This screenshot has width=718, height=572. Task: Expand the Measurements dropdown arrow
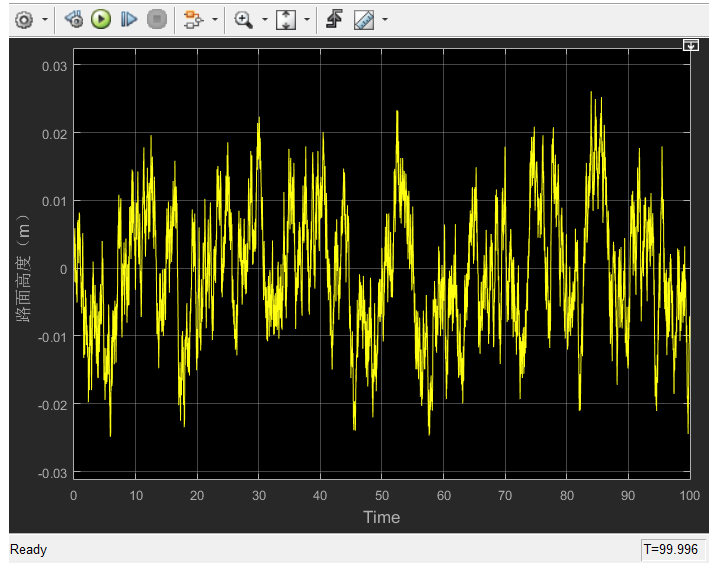385,20
